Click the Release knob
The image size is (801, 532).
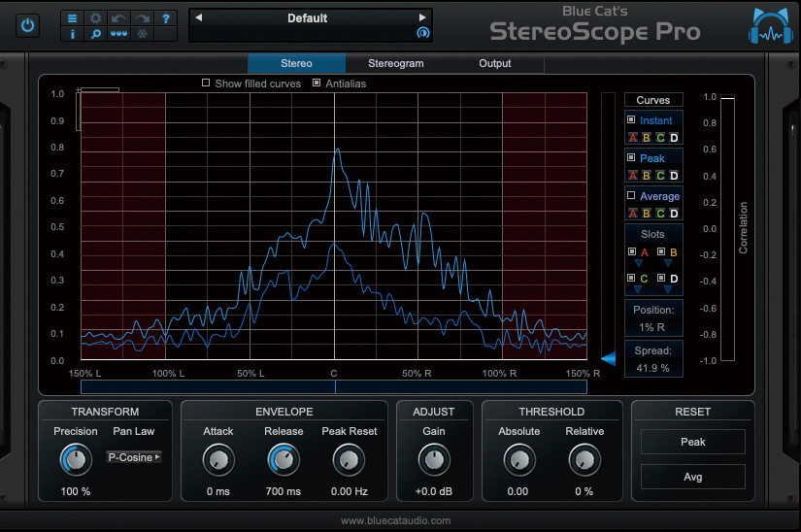coord(284,459)
